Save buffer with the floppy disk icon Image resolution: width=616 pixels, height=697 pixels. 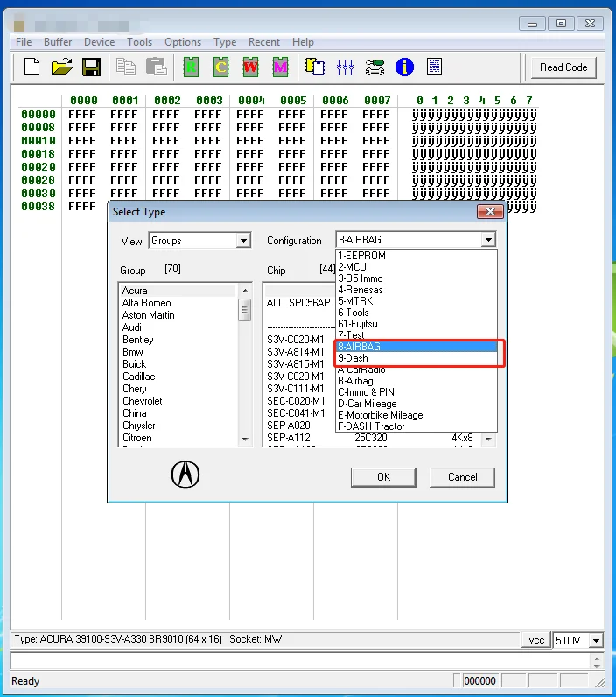[x=92, y=67]
